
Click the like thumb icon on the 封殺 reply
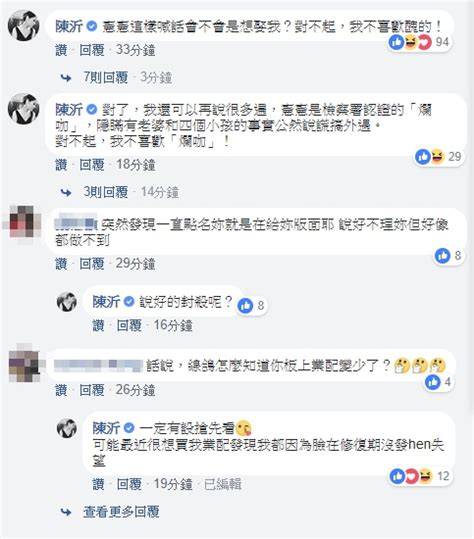pos(245,305)
